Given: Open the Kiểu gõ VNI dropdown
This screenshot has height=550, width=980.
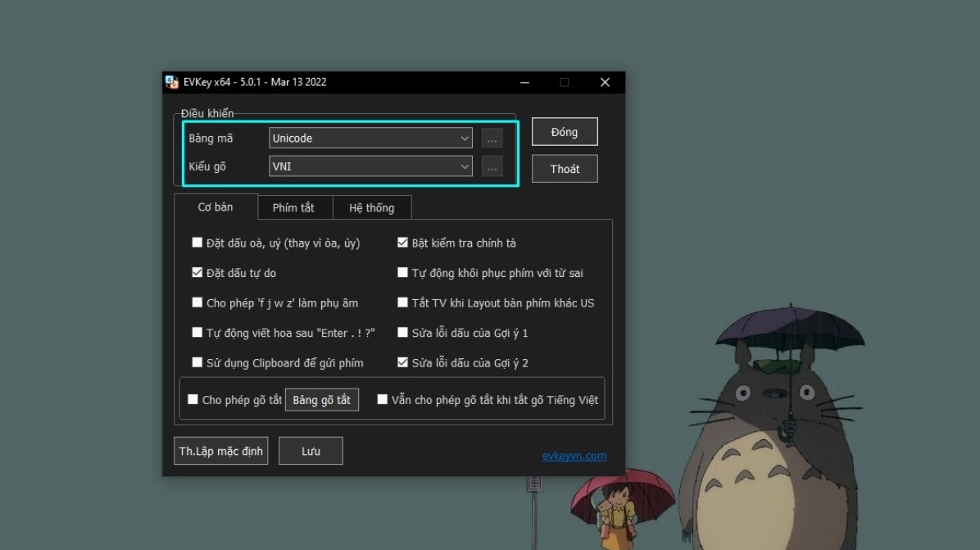Looking at the screenshot, I should coord(370,166).
